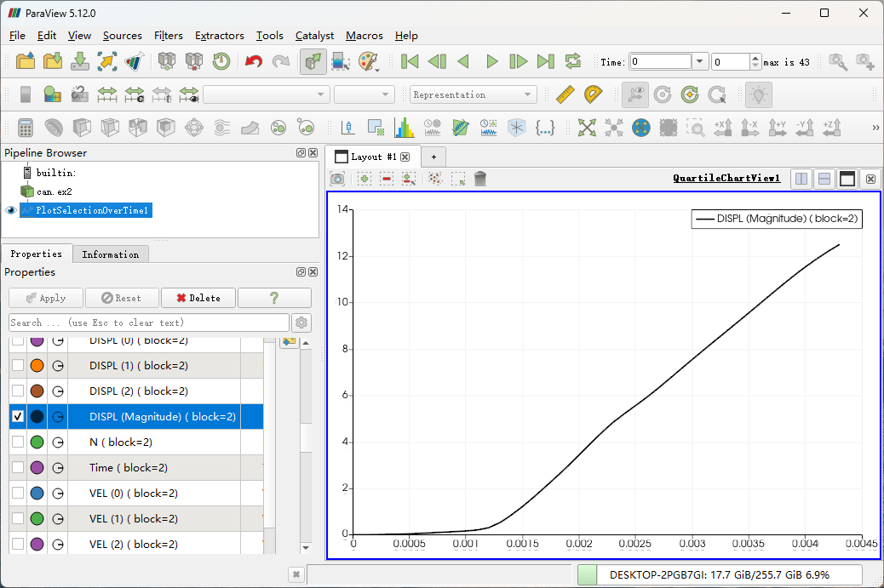Click the Properties search input field
This screenshot has width=884, height=588.
(x=149, y=323)
